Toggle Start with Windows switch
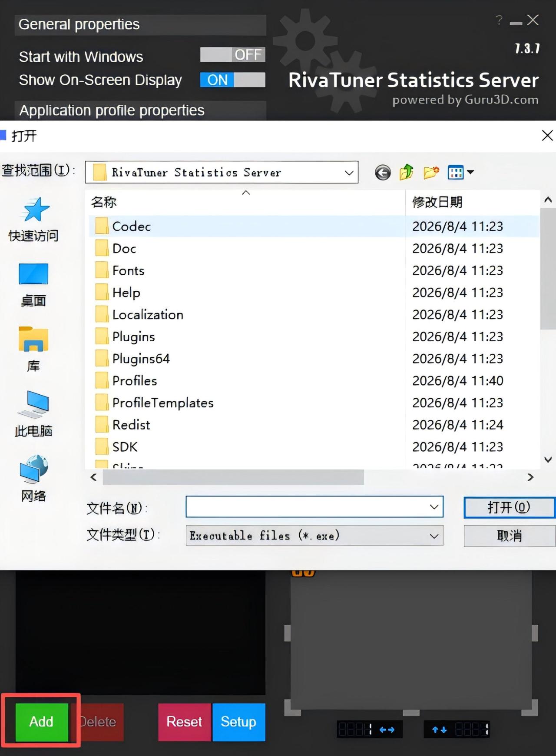 232,55
